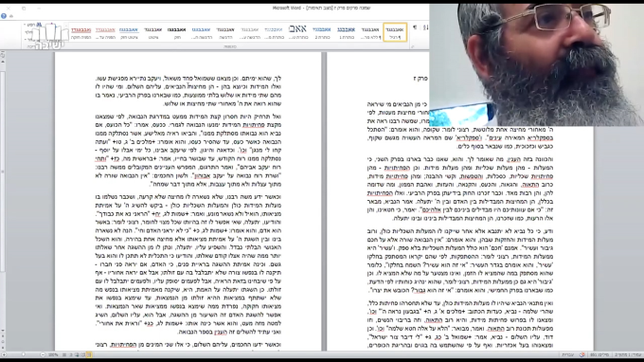Toggle show/hide paragraph marks (¶)
The width and height of the screenshot is (644, 362).
[415, 27]
